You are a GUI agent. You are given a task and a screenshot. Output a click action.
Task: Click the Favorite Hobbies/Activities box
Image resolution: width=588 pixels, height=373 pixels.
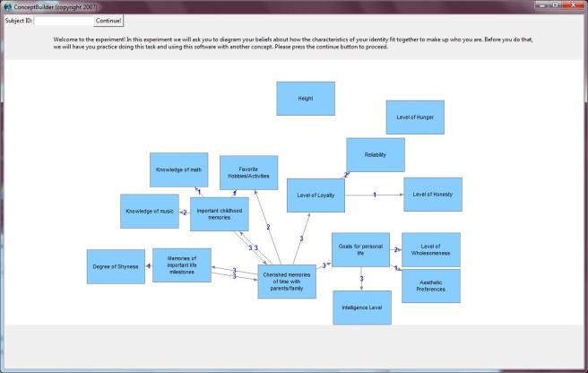point(249,173)
